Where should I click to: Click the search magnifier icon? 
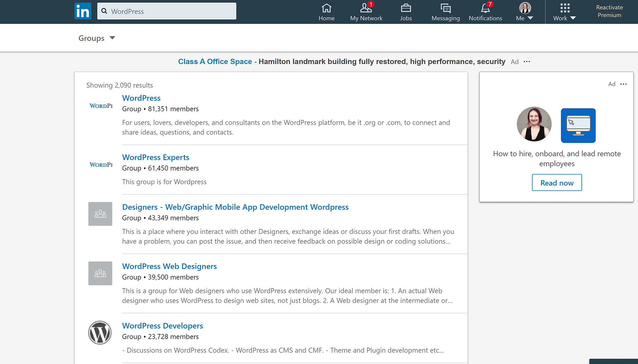(104, 11)
